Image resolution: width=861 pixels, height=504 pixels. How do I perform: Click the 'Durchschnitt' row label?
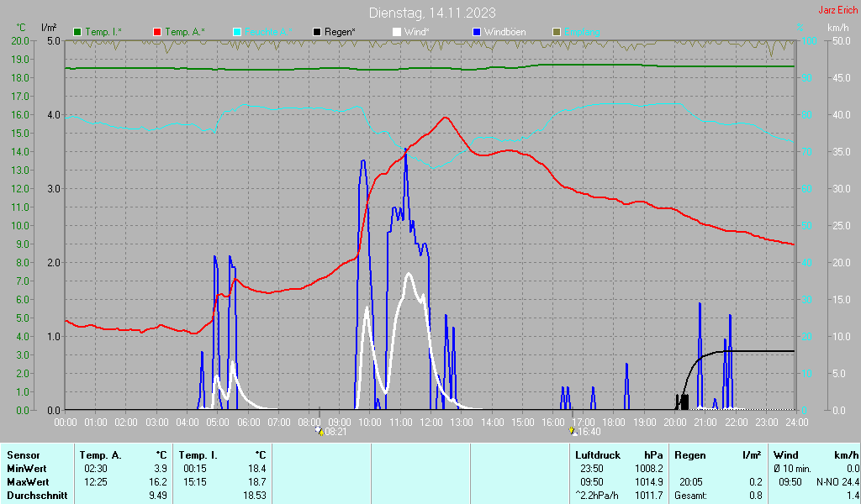(x=37, y=496)
